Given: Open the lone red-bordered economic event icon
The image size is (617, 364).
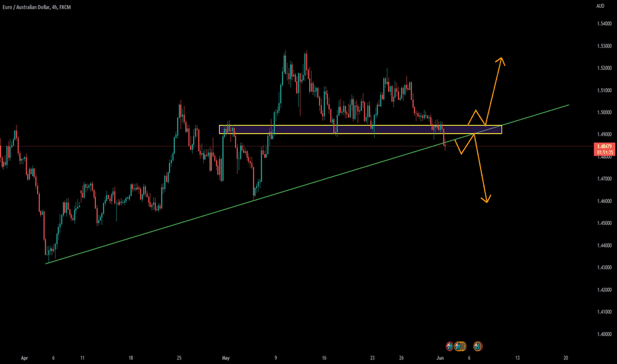Looking at the screenshot, I should [x=450, y=346].
